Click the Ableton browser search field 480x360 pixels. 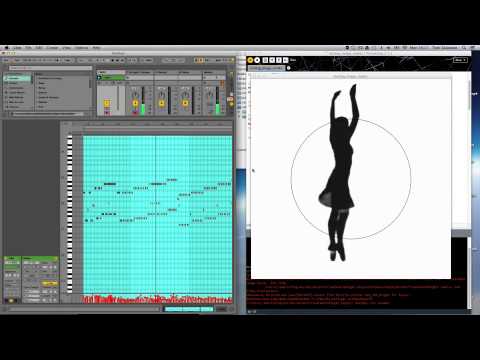coord(50,68)
